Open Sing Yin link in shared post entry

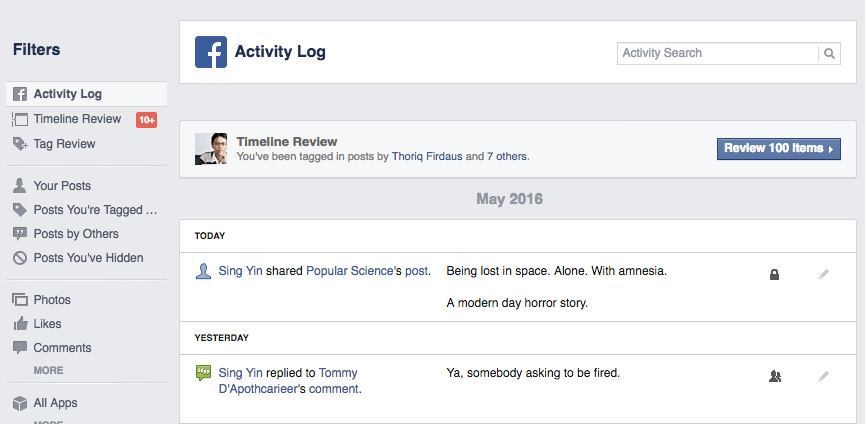tap(241, 271)
